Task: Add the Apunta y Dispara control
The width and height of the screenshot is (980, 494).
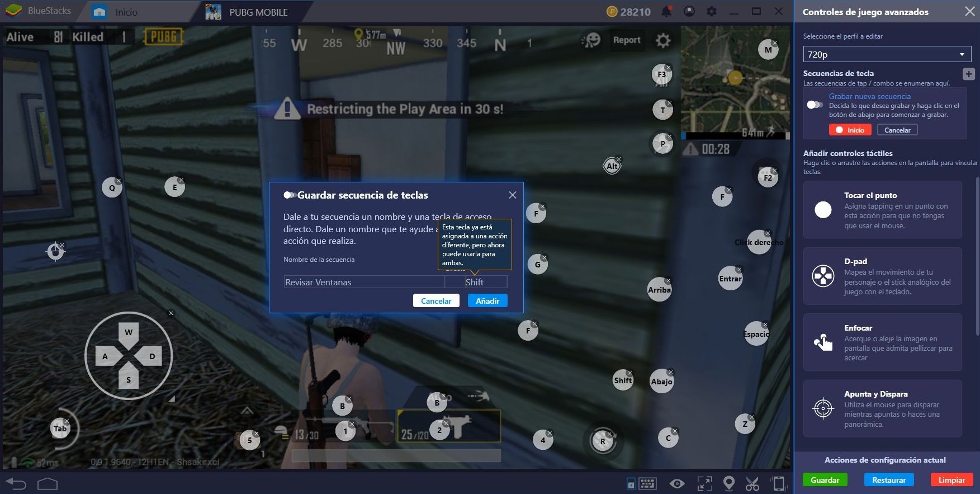Action: (883, 408)
